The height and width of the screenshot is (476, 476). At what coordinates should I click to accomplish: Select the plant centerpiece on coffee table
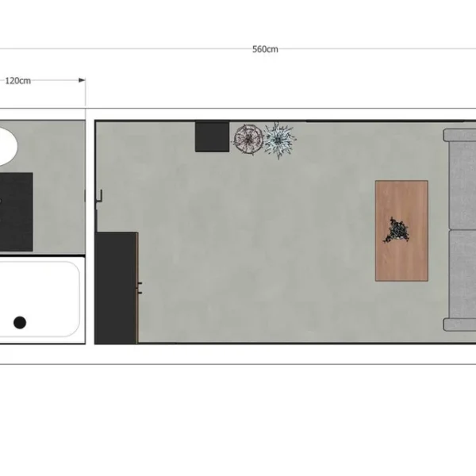[x=397, y=230]
